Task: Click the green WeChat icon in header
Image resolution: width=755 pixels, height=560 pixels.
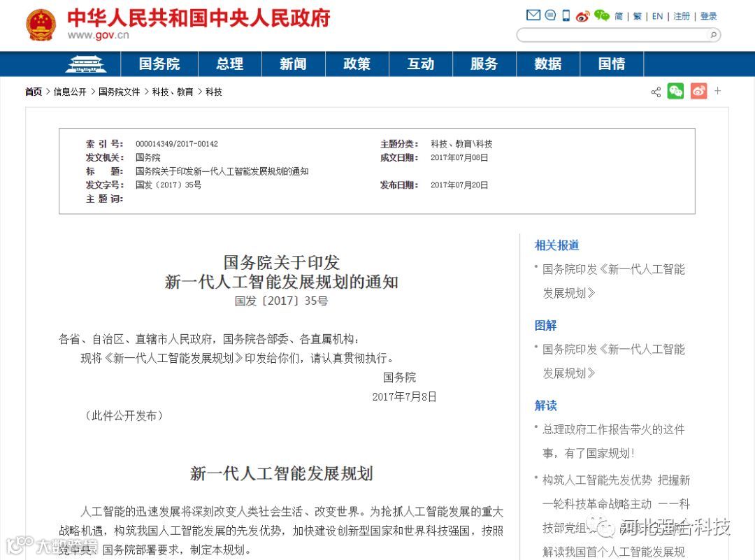Action: [601, 15]
